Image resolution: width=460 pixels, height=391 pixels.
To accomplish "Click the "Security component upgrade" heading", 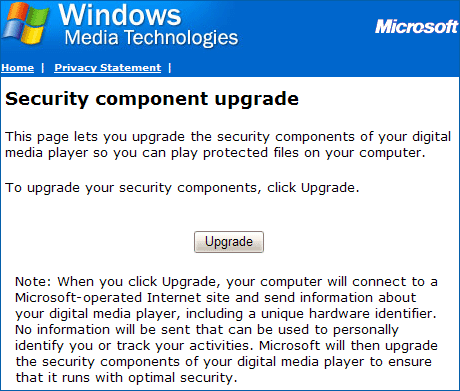I will coord(152,99).
